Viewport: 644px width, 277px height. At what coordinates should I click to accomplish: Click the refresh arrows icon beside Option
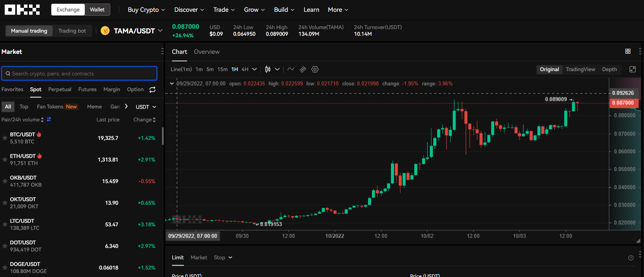pyautogui.click(x=152, y=90)
